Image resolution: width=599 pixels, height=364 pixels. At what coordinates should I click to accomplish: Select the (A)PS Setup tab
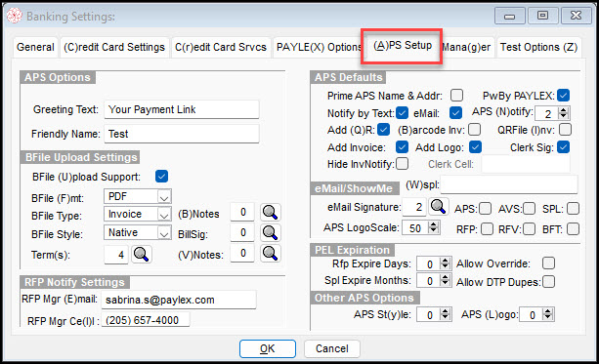click(403, 46)
